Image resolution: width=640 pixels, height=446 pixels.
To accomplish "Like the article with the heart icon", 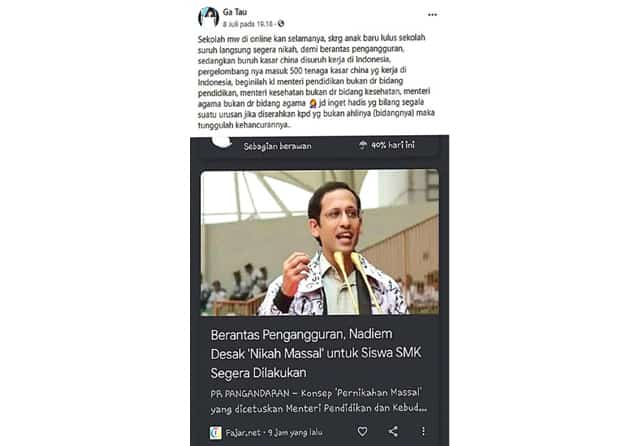I will click(x=362, y=431).
